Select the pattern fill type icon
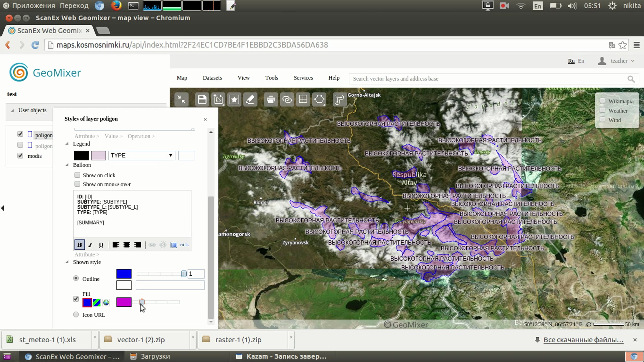 [97, 302]
